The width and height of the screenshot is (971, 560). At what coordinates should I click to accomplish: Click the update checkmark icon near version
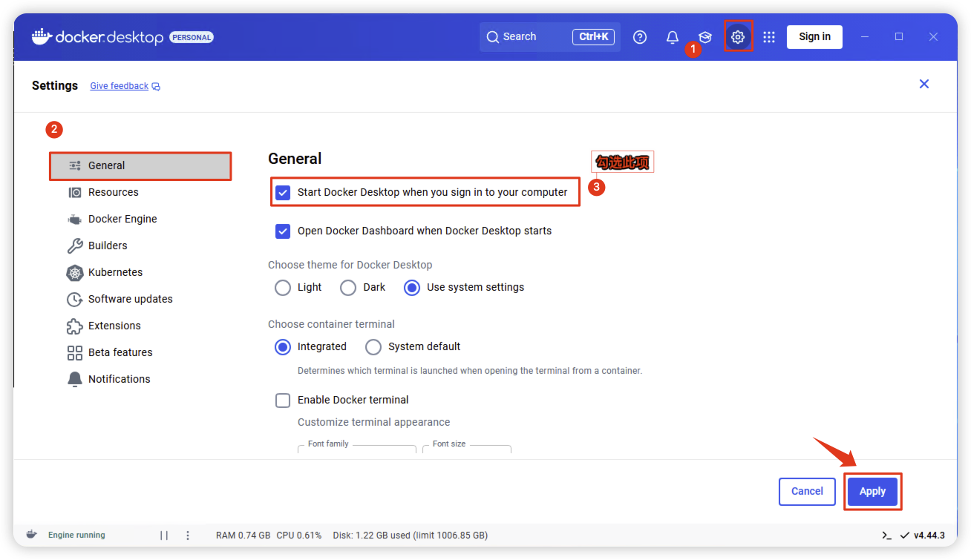point(904,535)
